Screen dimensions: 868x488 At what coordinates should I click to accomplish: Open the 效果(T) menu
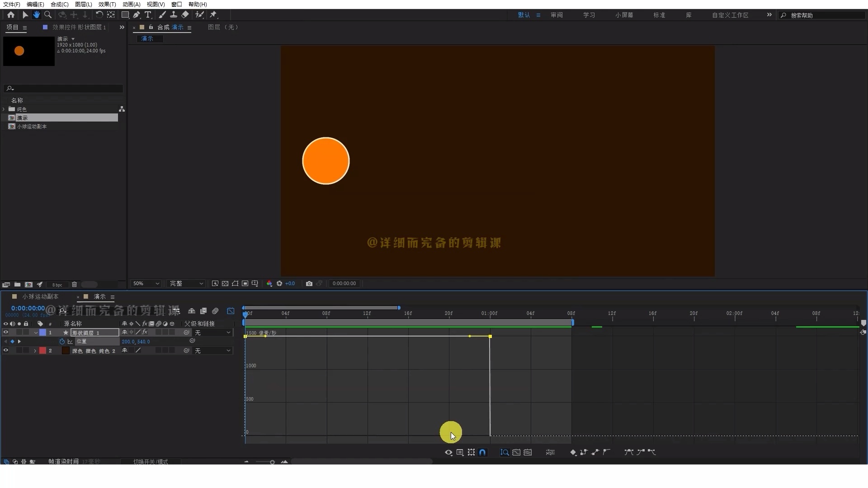tap(107, 4)
